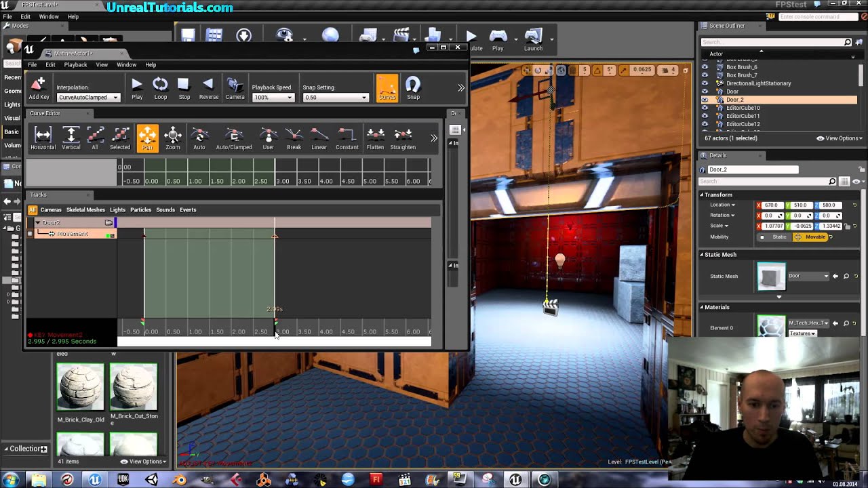Fit Selected keys in curve view
The height and width of the screenshot is (488, 868).
tap(120, 138)
